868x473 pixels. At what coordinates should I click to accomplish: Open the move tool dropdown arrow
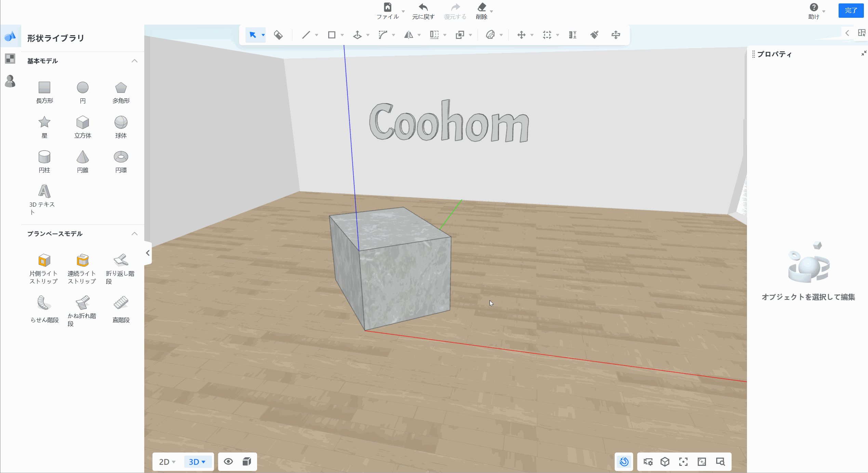coord(532,35)
